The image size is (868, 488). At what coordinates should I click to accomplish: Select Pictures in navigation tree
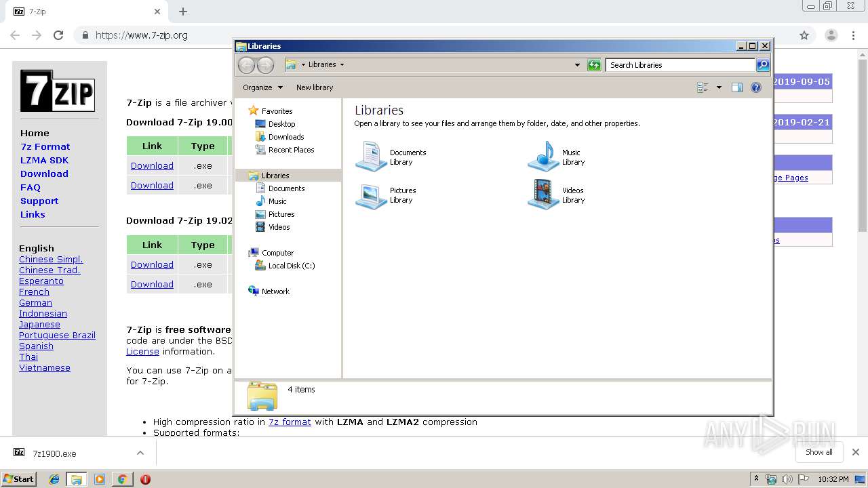coord(281,214)
